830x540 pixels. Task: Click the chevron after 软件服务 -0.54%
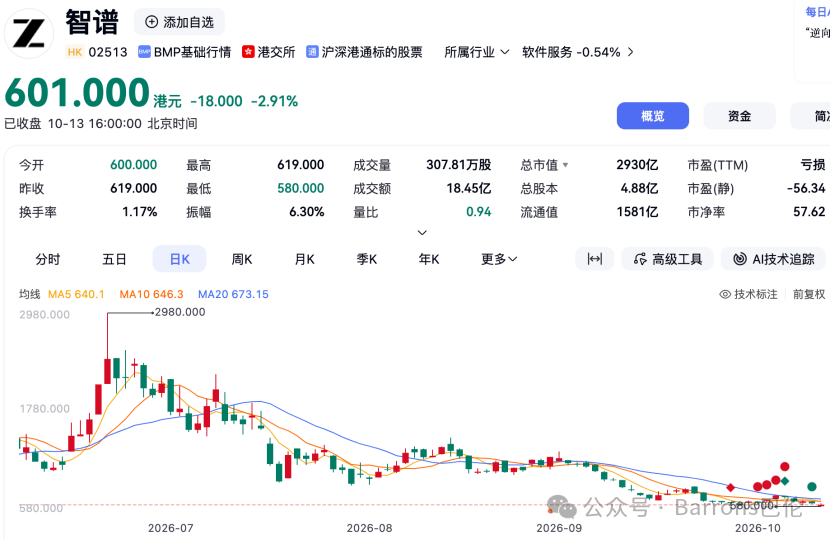pos(630,52)
